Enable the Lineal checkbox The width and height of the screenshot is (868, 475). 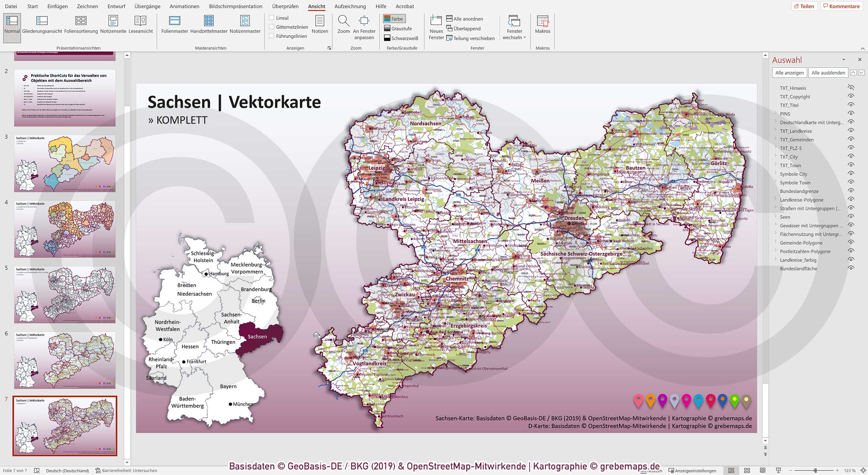point(271,17)
